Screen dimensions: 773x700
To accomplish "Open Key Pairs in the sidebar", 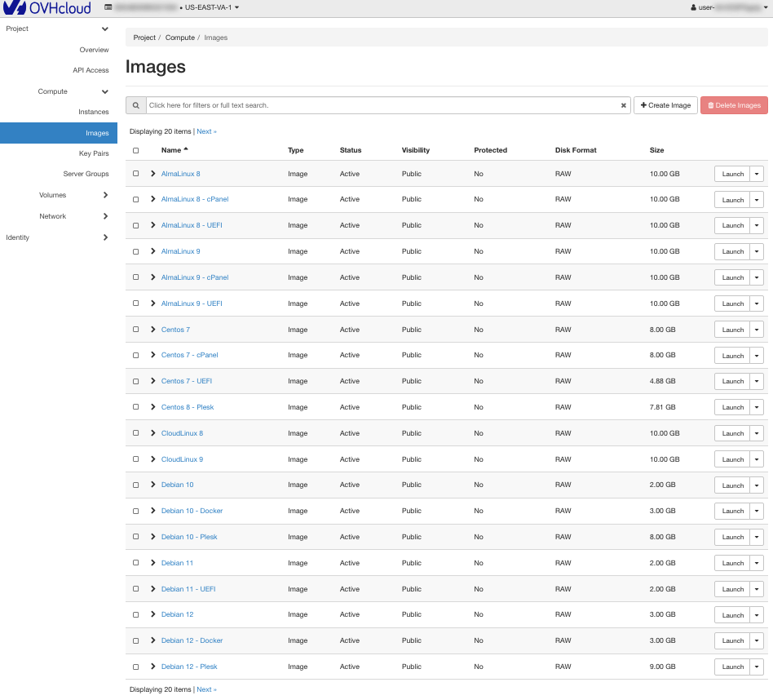I will [x=94, y=153].
